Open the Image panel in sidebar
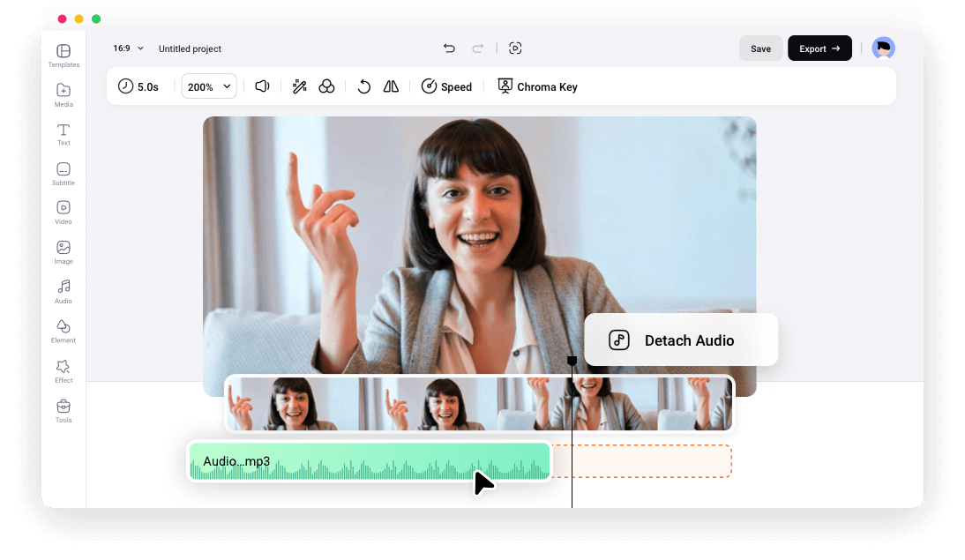This screenshot has width=965, height=560. pos(64,252)
